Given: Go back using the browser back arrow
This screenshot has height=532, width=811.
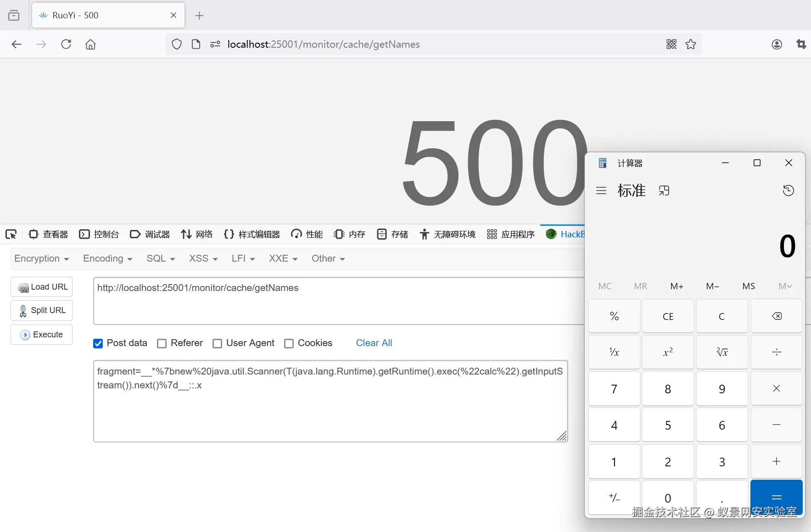Looking at the screenshot, I should click(x=17, y=44).
